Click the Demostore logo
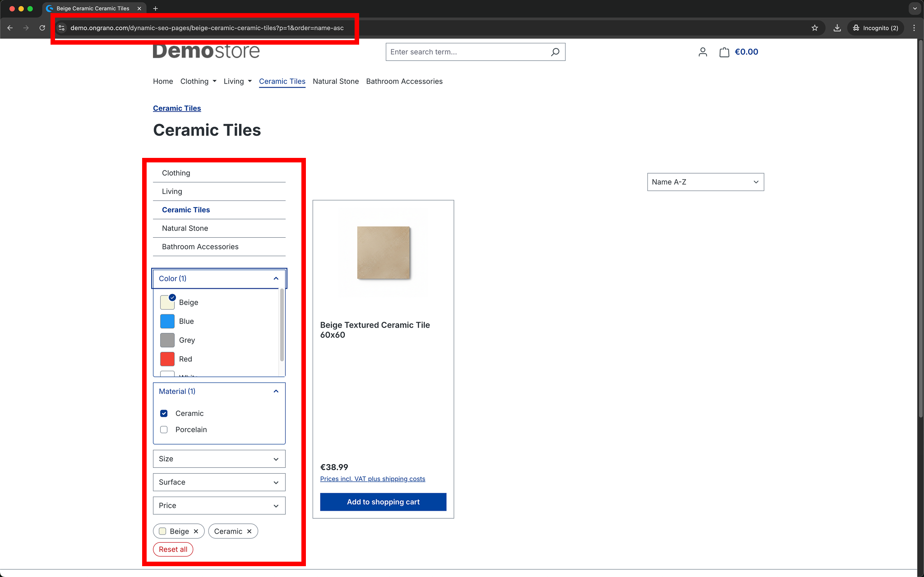 (206, 51)
